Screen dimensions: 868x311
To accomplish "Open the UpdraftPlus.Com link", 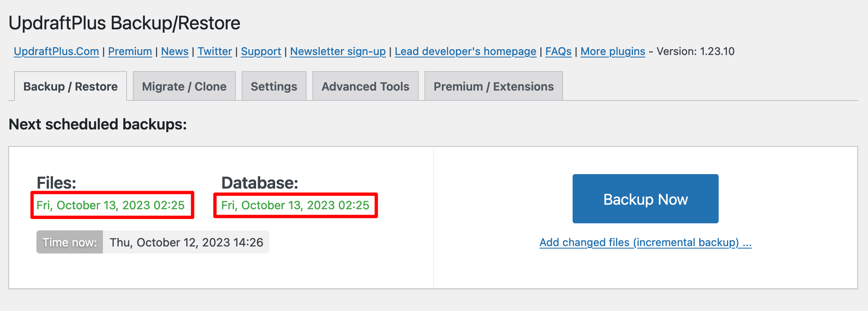I will click(56, 51).
